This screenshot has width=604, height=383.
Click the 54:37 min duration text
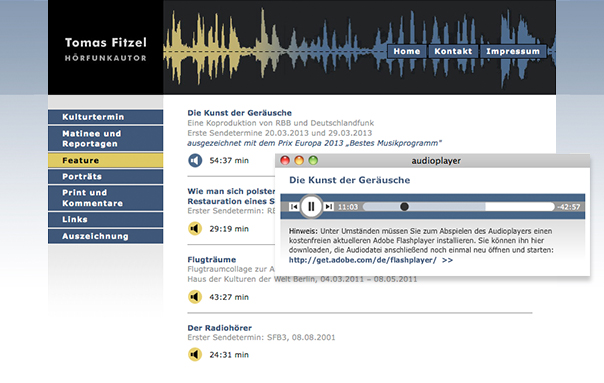click(229, 160)
